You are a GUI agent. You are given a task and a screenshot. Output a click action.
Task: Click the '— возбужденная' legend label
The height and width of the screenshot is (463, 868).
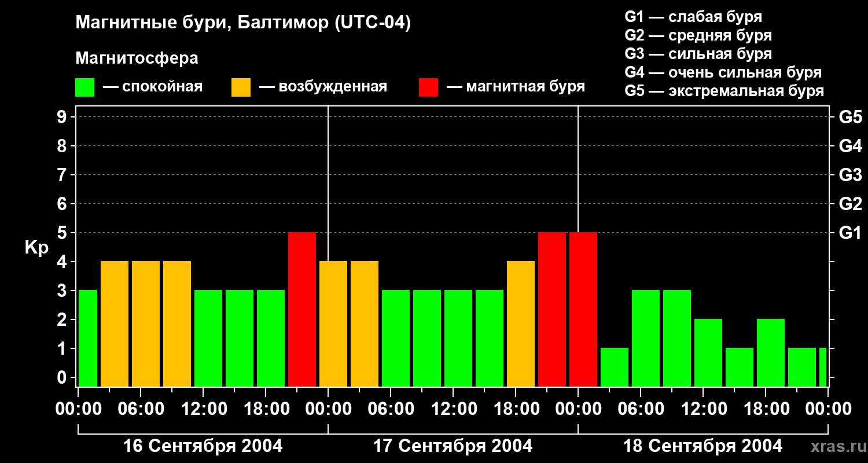pyautogui.click(x=323, y=87)
